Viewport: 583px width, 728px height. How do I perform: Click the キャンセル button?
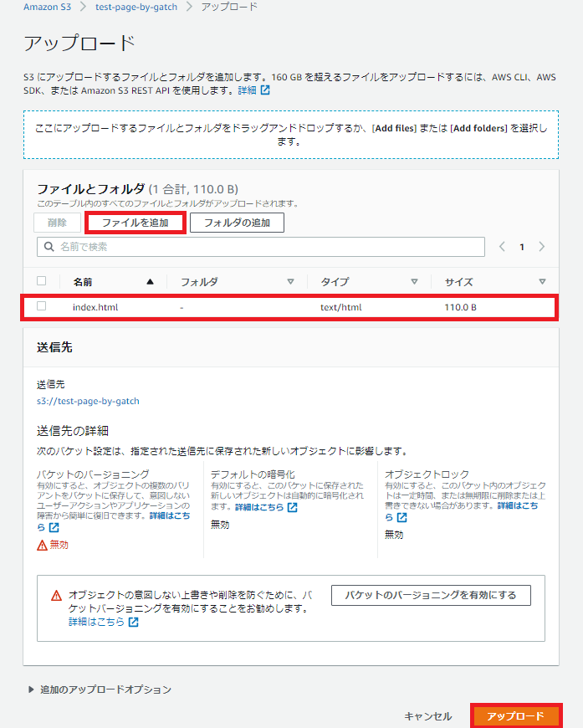point(427,716)
